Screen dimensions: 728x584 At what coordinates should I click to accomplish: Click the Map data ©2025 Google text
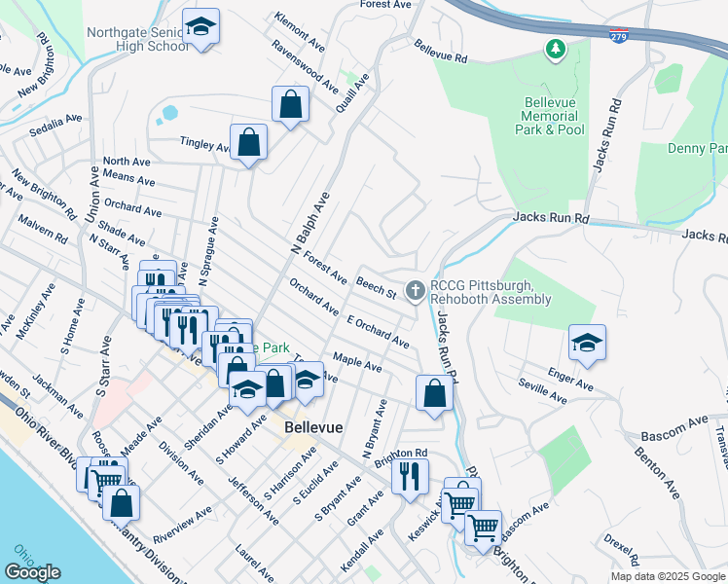(668, 576)
